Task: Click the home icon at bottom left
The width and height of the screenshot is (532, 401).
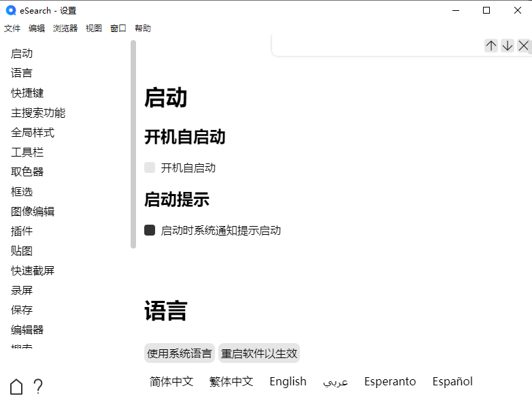Action: (16, 387)
